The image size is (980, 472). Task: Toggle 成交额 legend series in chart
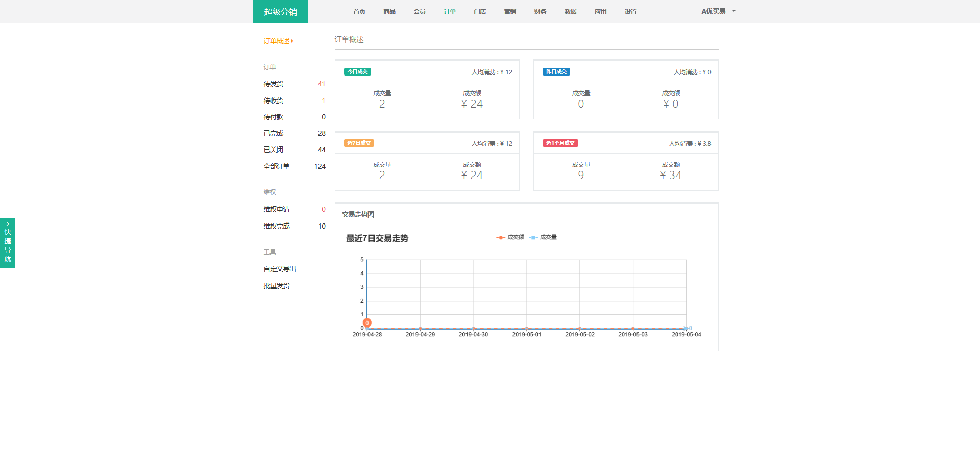pyautogui.click(x=510, y=237)
